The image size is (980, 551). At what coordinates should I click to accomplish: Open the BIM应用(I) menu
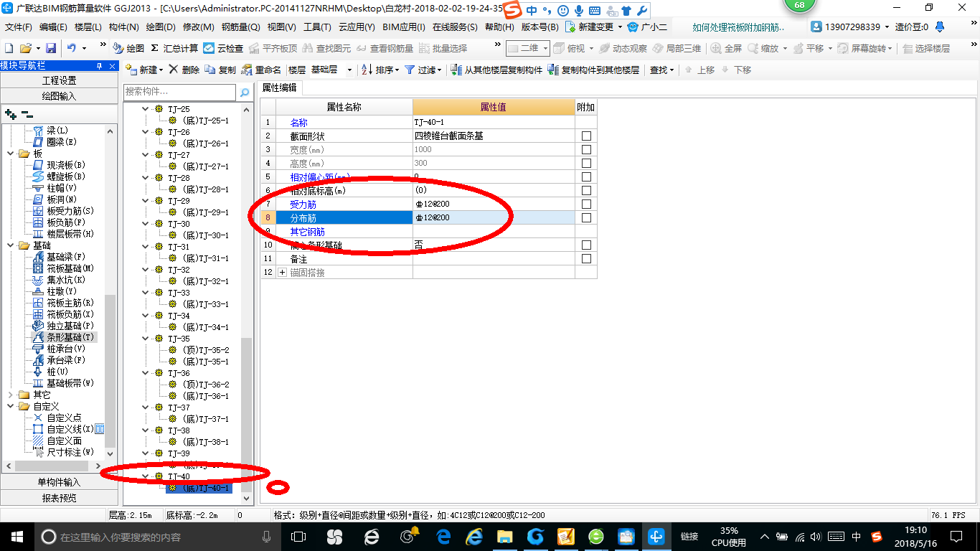[x=404, y=27]
